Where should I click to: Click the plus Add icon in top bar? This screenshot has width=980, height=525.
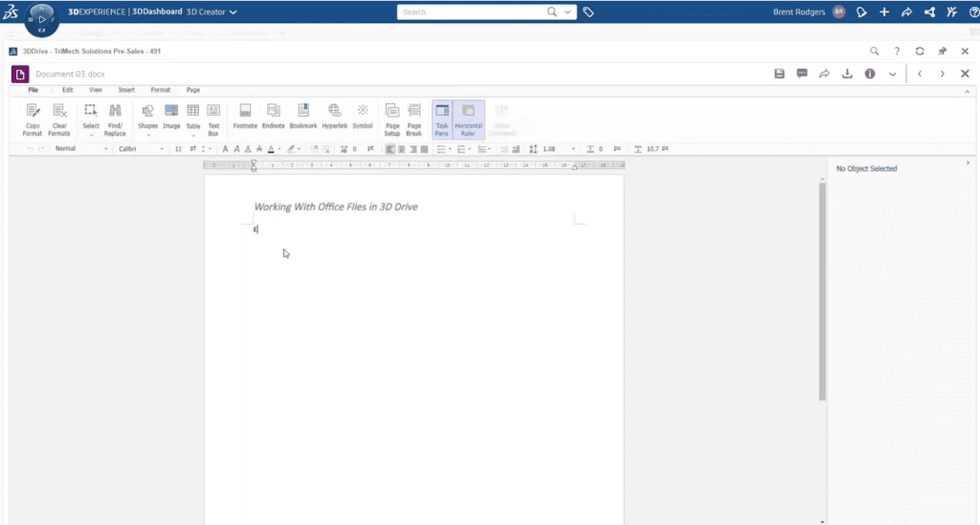pyautogui.click(x=883, y=11)
